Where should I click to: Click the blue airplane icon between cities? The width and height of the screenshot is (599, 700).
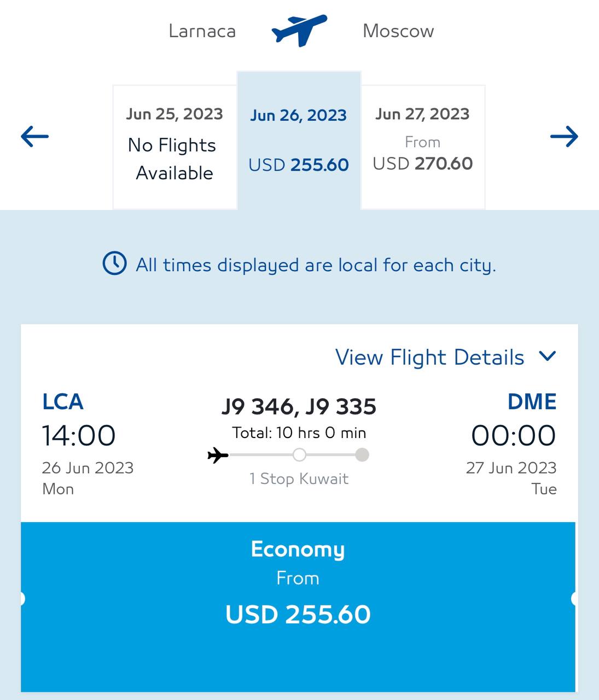(x=299, y=31)
